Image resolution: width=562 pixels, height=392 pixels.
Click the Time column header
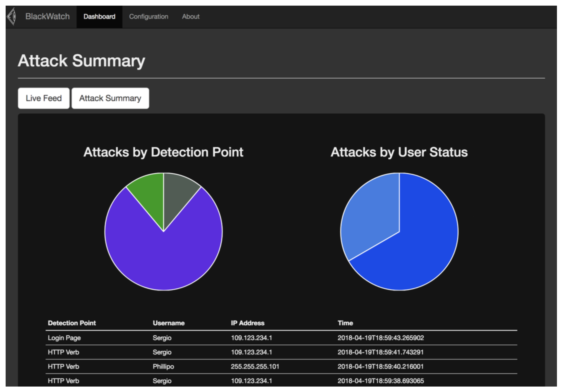tap(345, 323)
